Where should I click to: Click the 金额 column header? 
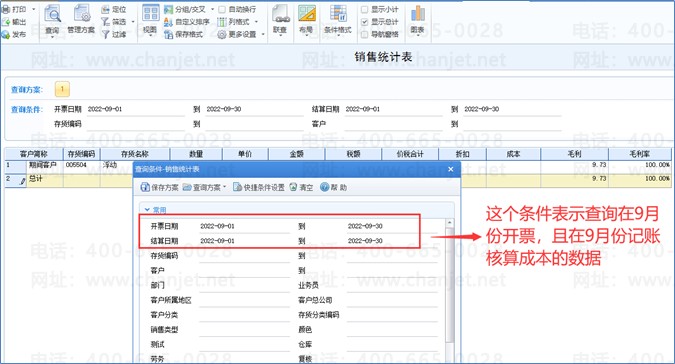click(297, 154)
